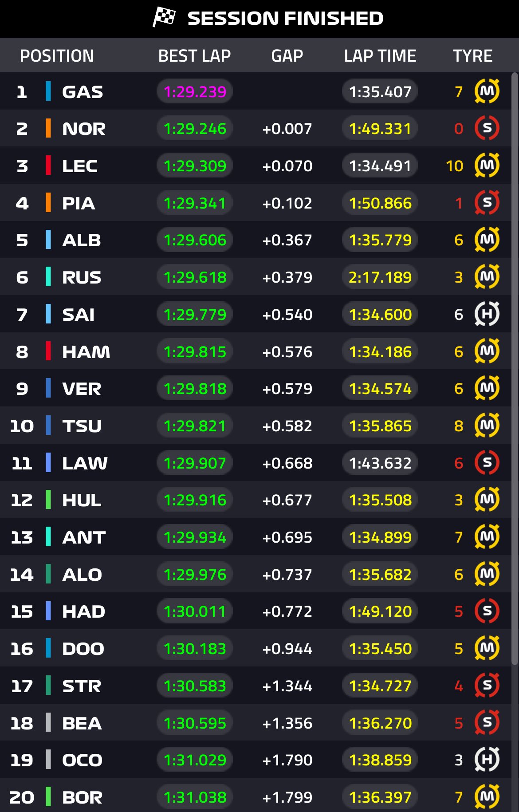Click the soft tyre icon for LAW
The image size is (519, 812).
(x=487, y=463)
